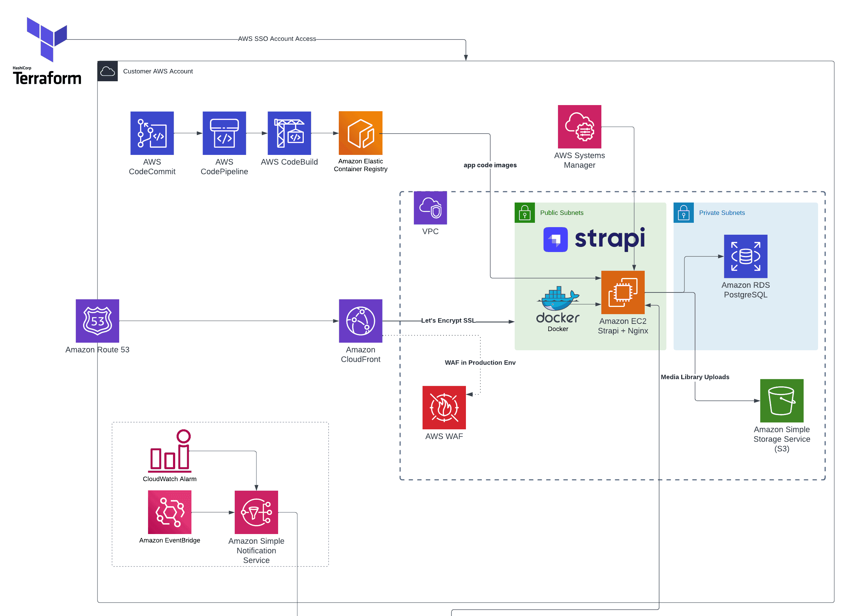Click the 'AWS WAF' caption text

(444, 436)
